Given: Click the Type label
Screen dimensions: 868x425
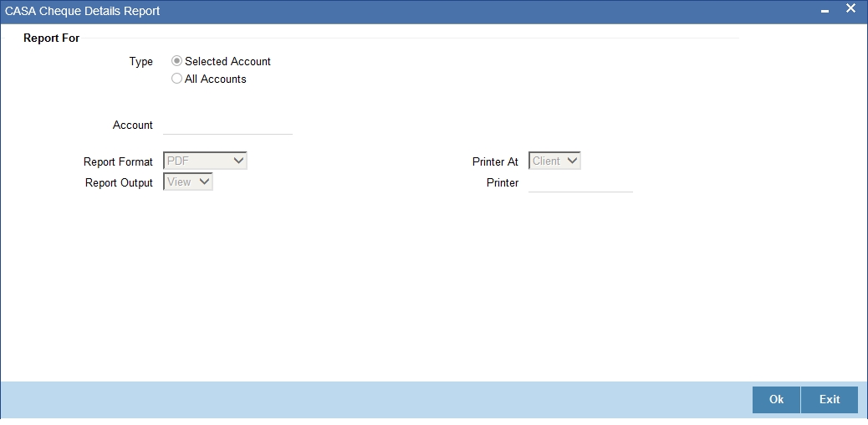Looking at the screenshot, I should pyautogui.click(x=141, y=62).
